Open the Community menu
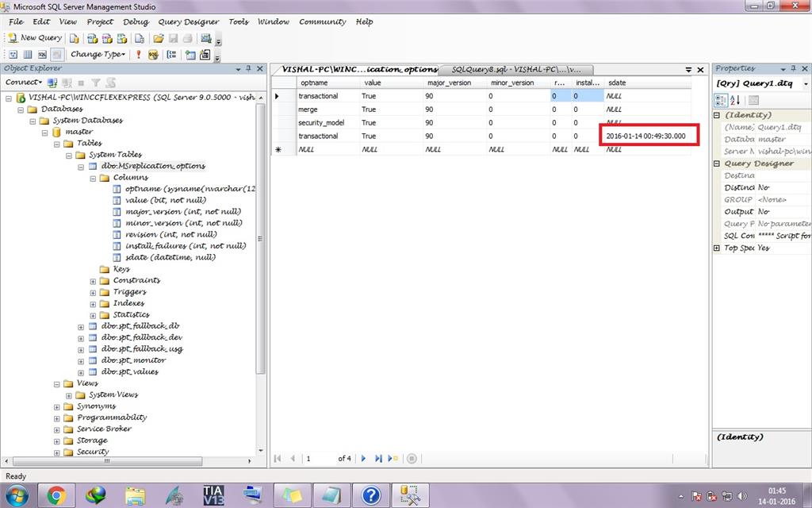The width and height of the screenshot is (812, 508). pyautogui.click(x=323, y=21)
